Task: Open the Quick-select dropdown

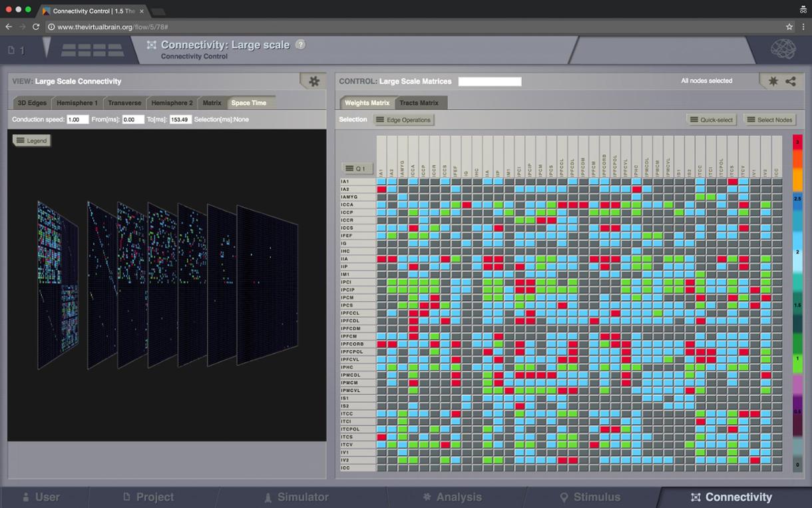Action: (711, 120)
